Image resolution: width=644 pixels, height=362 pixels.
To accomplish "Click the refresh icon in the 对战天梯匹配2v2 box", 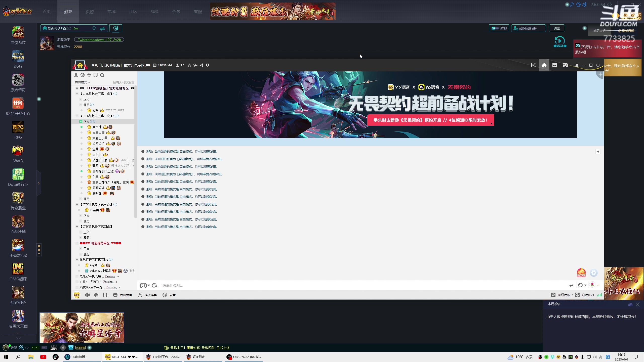I will pos(94,28).
